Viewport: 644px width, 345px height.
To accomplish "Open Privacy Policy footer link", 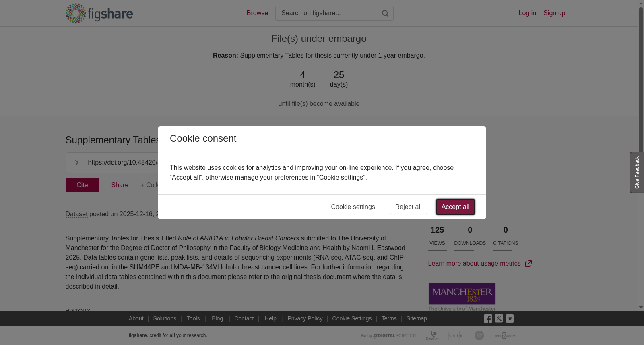I will [305, 318].
